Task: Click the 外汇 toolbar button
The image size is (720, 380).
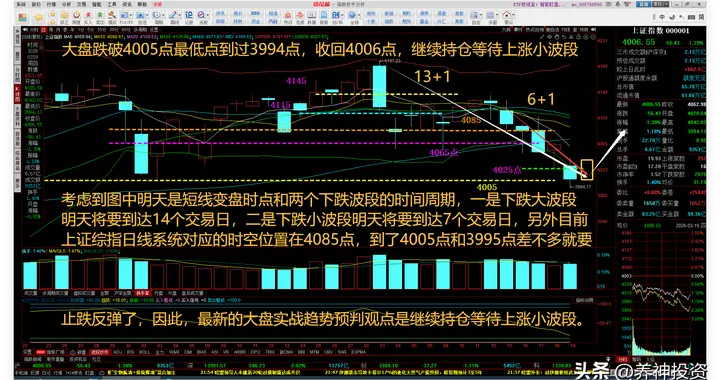Action: (441, 22)
